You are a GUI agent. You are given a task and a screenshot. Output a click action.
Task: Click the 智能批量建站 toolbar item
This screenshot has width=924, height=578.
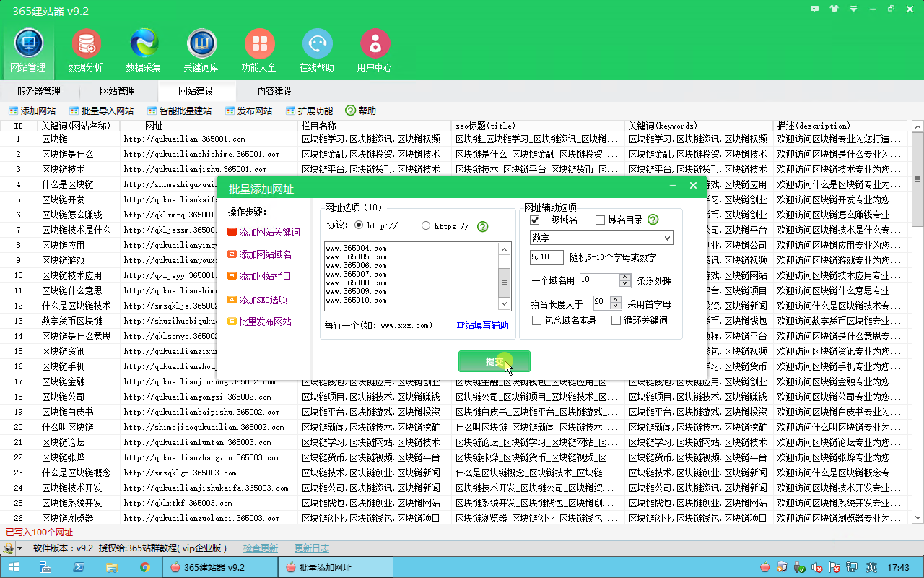pyautogui.click(x=180, y=111)
